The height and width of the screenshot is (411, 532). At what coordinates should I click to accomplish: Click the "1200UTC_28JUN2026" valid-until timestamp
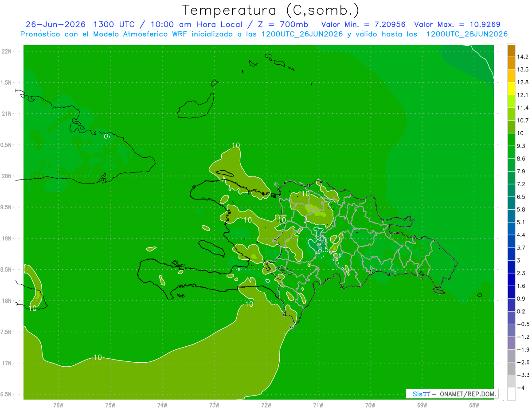click(x=467, y=34)
